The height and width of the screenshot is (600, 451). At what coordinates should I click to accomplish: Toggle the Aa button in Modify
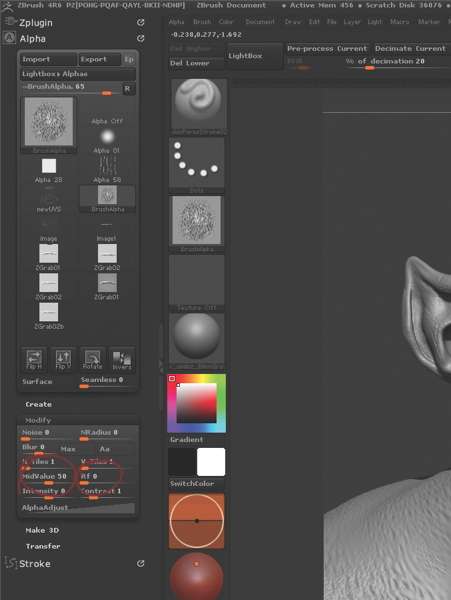tap(104, 449)
